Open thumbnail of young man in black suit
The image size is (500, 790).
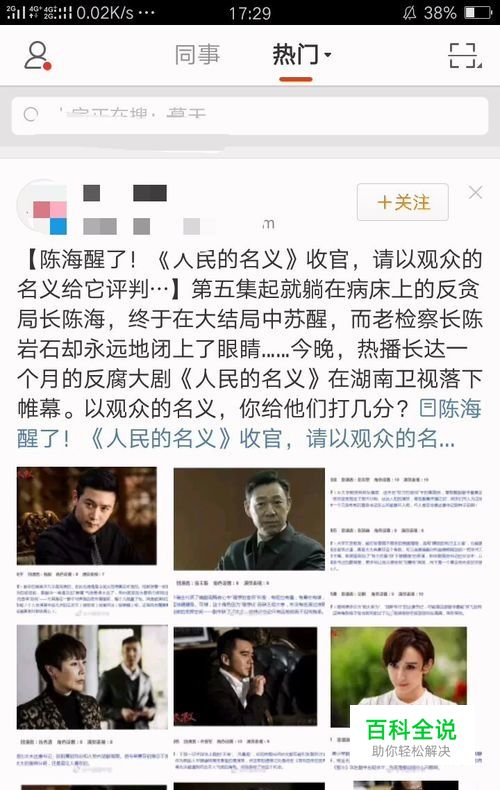pyautogui.click(x=87, y=515)
